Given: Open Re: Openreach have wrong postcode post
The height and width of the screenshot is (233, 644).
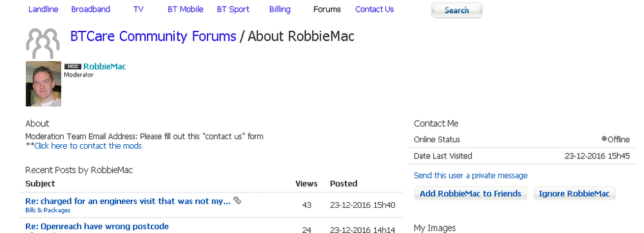Looking at the screenshot, I should point(97,226).
